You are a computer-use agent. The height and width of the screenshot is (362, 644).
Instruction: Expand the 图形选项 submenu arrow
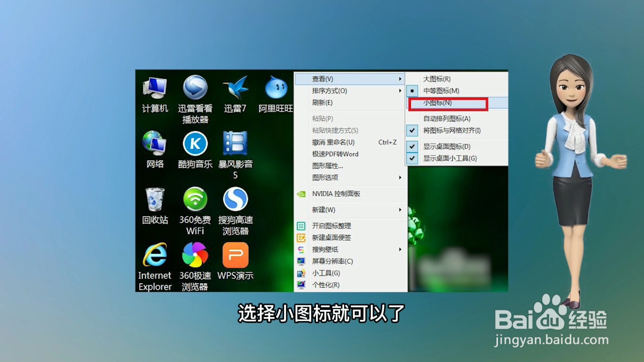400,177
